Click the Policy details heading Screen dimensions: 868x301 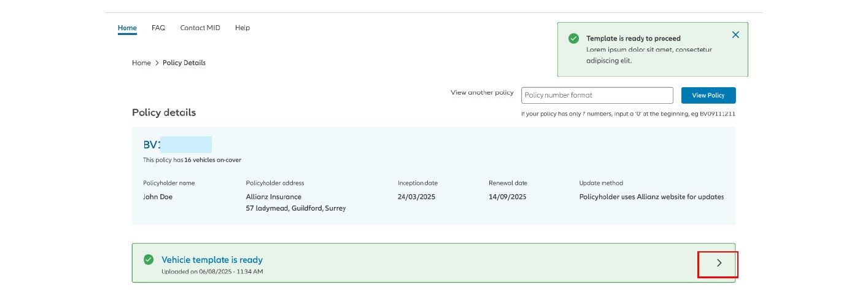click(x=164, y=112)
